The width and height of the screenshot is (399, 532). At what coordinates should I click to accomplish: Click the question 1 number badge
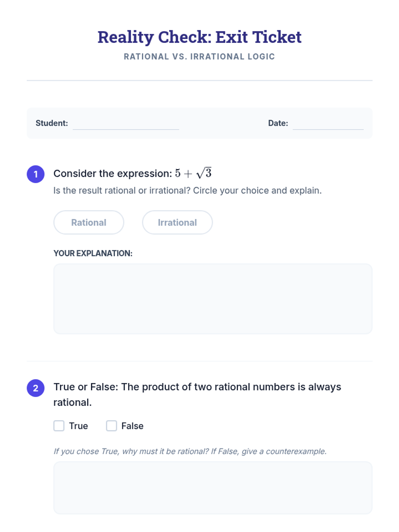pos(36,174)
